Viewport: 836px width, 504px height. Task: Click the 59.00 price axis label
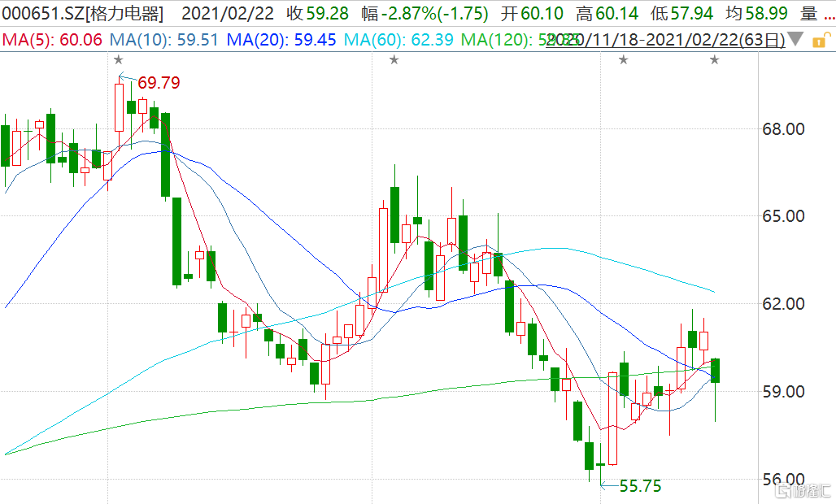coord(783,392)
